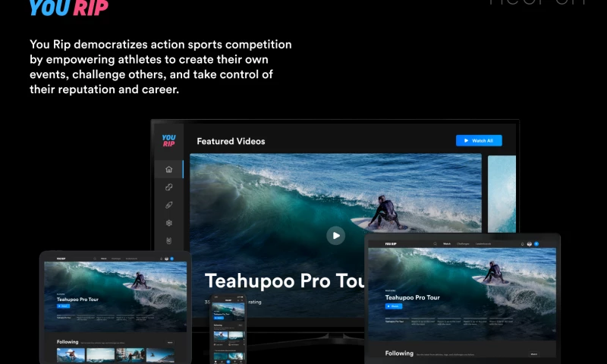Image resolution: width=607 pixels, height=364 pixels.
Task: Click the search icon in laptop navbar
Action: 435,243
